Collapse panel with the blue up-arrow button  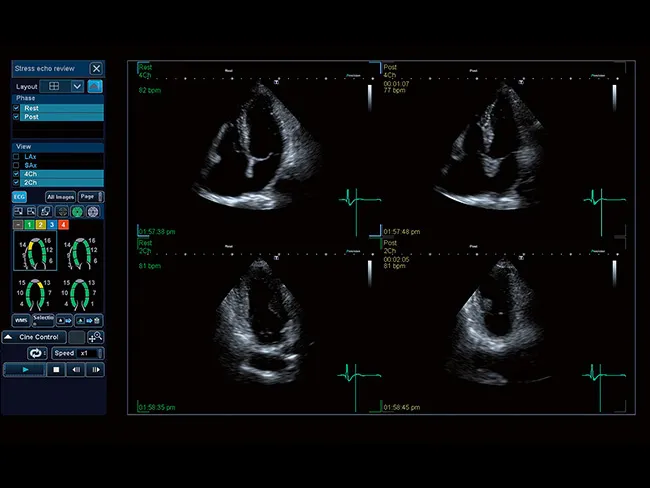96,87
